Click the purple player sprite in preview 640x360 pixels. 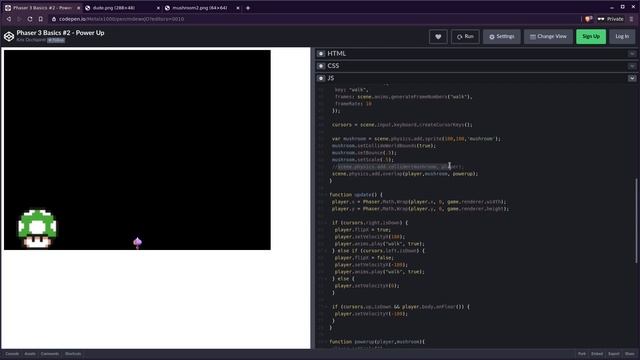click(138, 242)
